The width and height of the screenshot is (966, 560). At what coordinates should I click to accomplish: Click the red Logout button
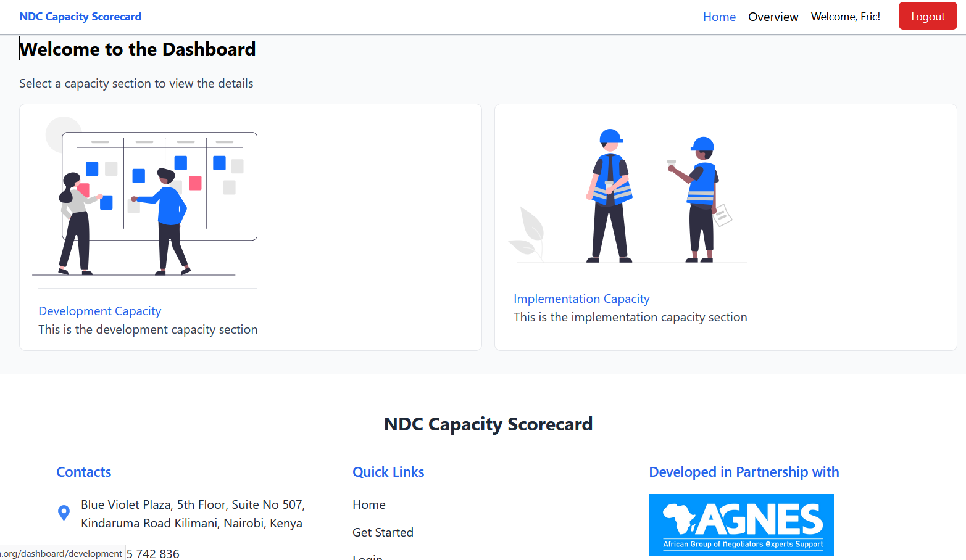pyautogui.click(x=927, y=16)
